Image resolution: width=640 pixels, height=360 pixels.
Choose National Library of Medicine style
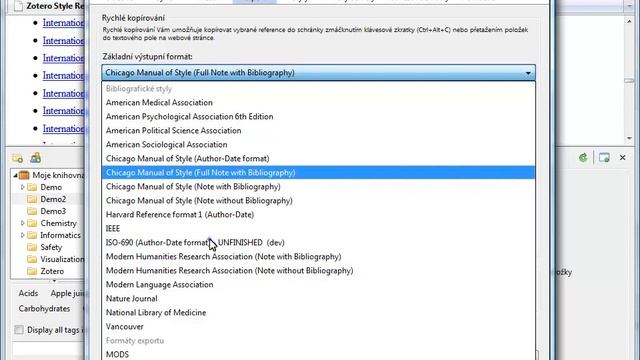tap(318, 312)
